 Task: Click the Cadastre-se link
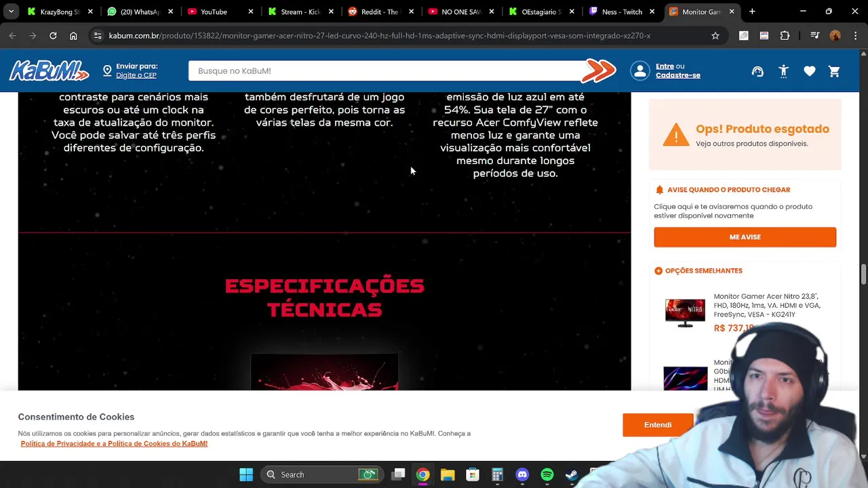678,75
